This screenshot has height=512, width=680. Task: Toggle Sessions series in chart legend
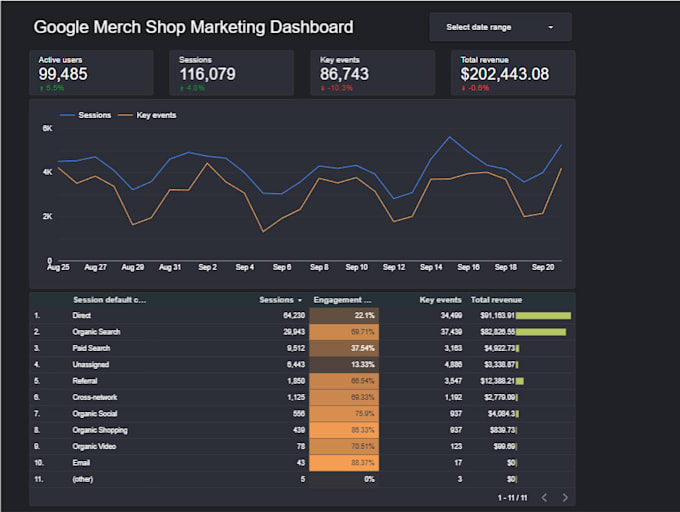(85, 115)
